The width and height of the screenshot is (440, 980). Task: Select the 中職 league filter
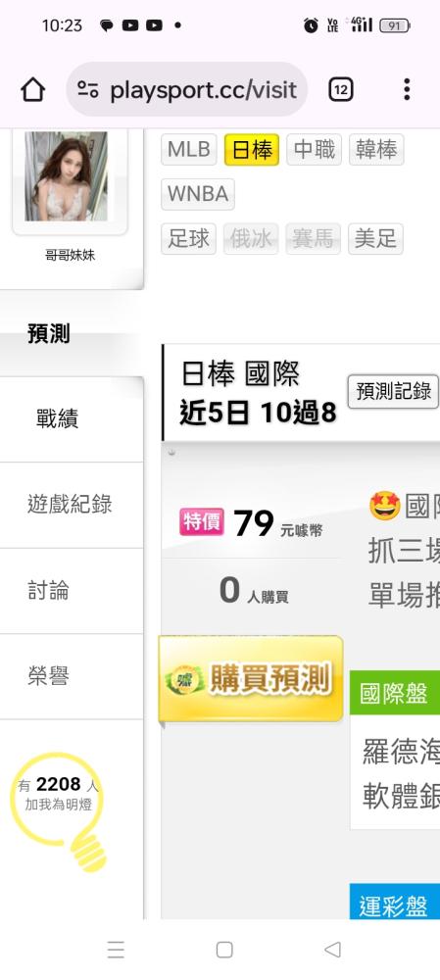click(315, 149)
